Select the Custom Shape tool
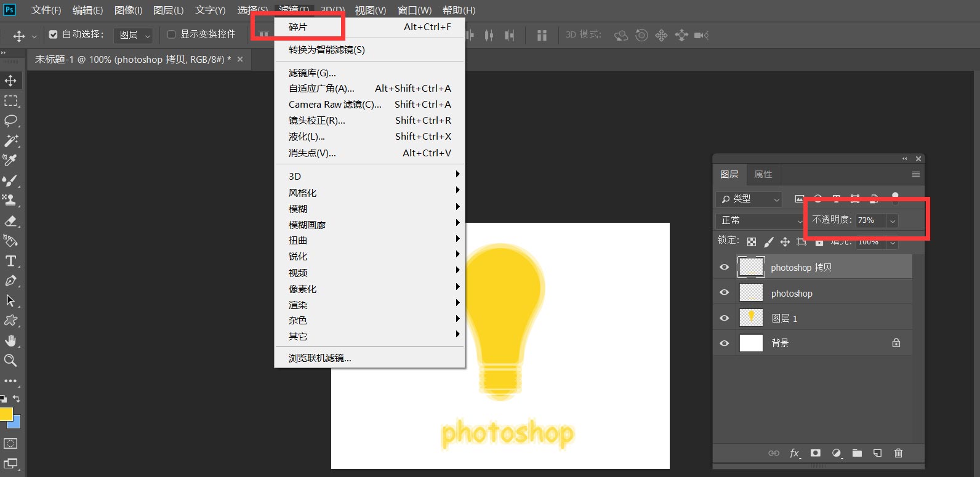 [x=10, y=320]
